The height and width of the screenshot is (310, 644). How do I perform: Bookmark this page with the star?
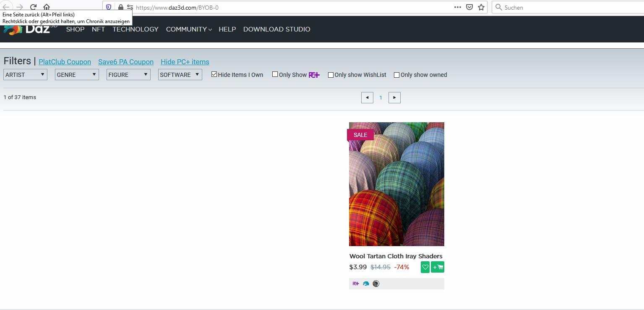click(481, 7)
